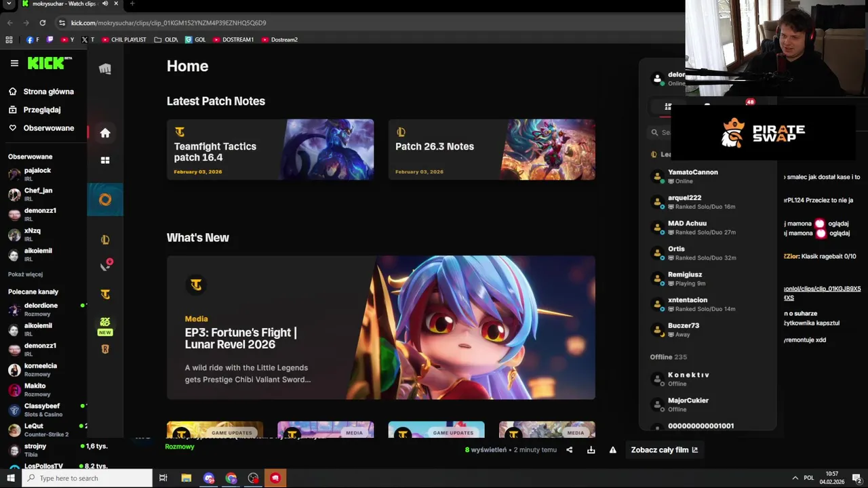Open the Teamfight Tactics sidebar icon
The height and width of the screenshot is (488, 868).
(x=105, y=294)
